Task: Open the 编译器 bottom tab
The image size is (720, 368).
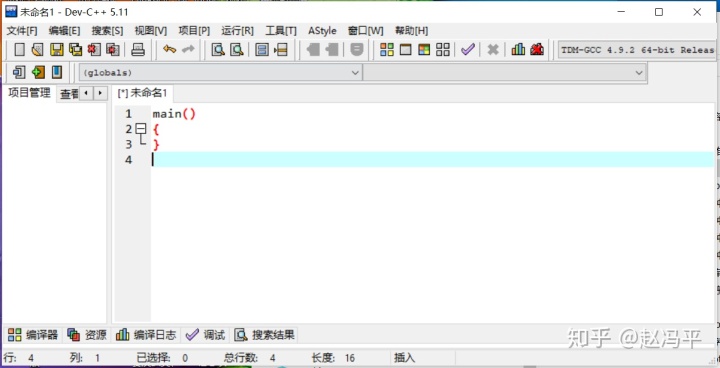Action: 33,335
